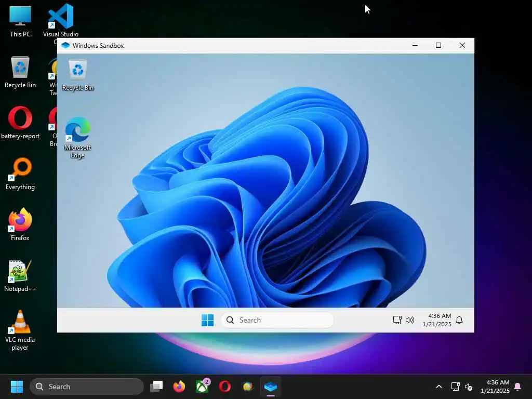Select the Firefox desktop shortcut
The height and width of the screenshot is (399, 532).
pos(20,224)
